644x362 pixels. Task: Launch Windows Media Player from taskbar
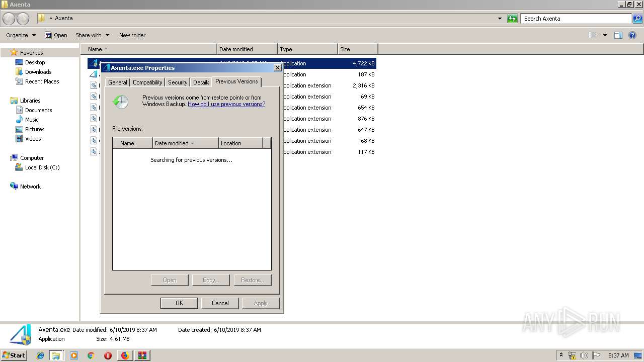point(74,355)
